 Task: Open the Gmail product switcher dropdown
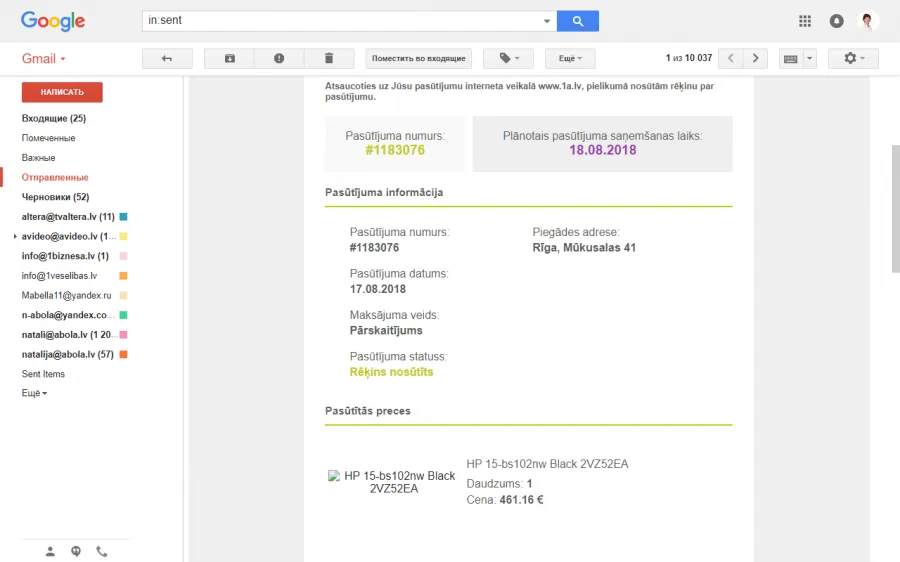(44, 59)
